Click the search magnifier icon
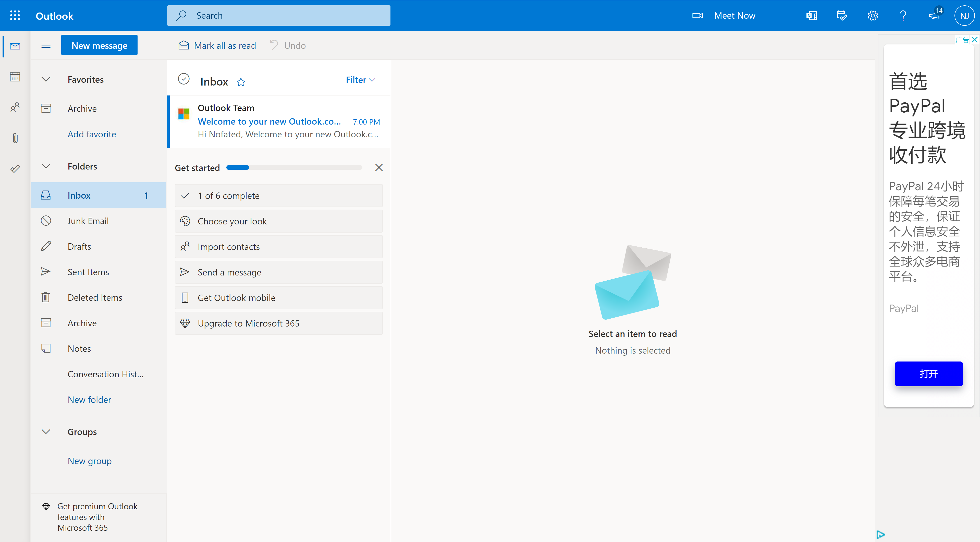The image size is (980, 542). point(181,16)
